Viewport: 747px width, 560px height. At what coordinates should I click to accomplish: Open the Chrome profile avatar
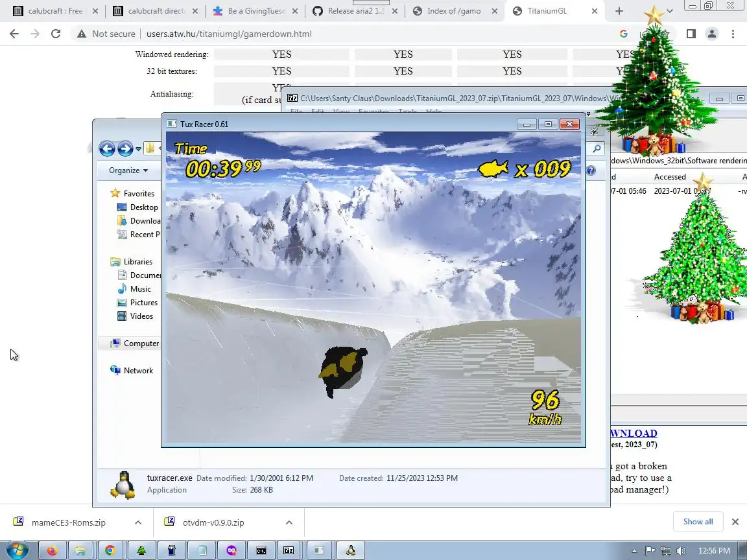point(712,34)
